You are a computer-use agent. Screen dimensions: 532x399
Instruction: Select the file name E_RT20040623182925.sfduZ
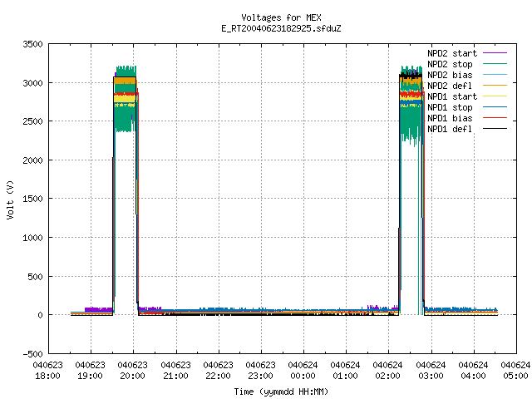click(x=281, y=28)
